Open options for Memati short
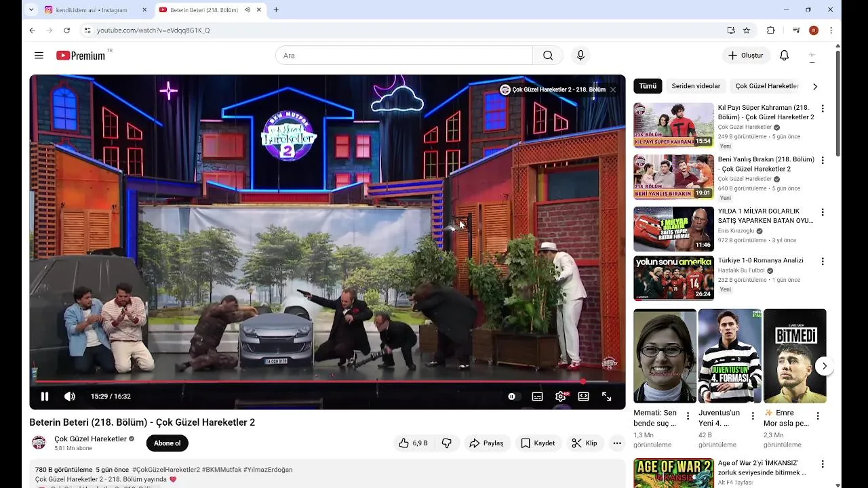Image resolution: width=868 pixels, height=488 pixels. (x=688, y=416)
